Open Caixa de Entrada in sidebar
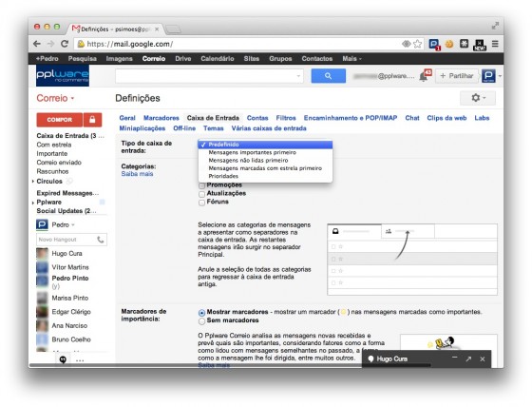532x407 pixels. click(x=70, y=136)
